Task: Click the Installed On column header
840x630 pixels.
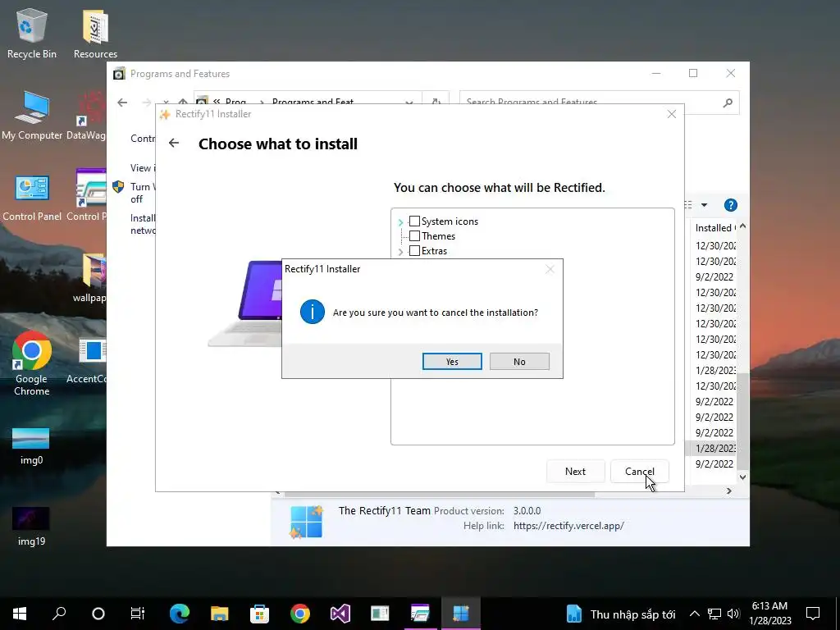Action: 714,228
